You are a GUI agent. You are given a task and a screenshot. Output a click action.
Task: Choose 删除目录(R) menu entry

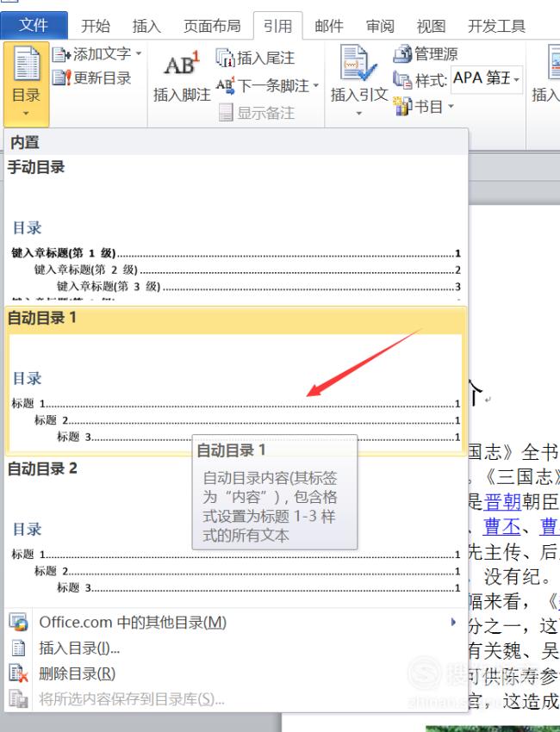(236, 673)
